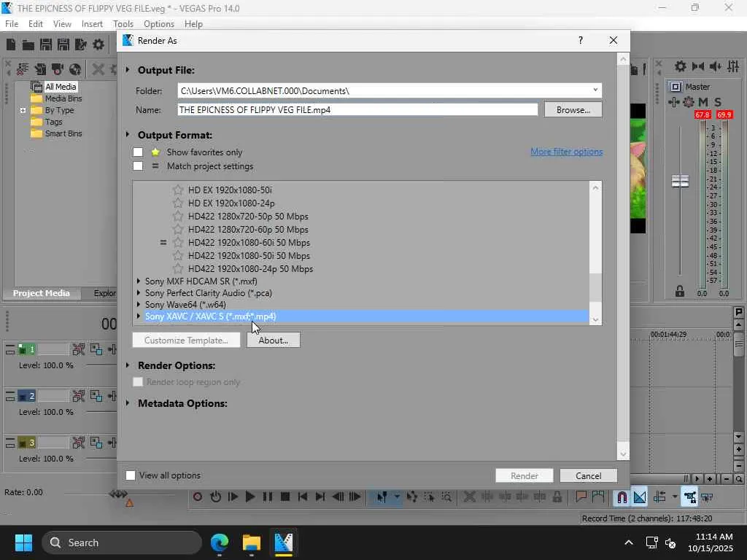Toggle Master bus Mute M button

coord(703,102)
